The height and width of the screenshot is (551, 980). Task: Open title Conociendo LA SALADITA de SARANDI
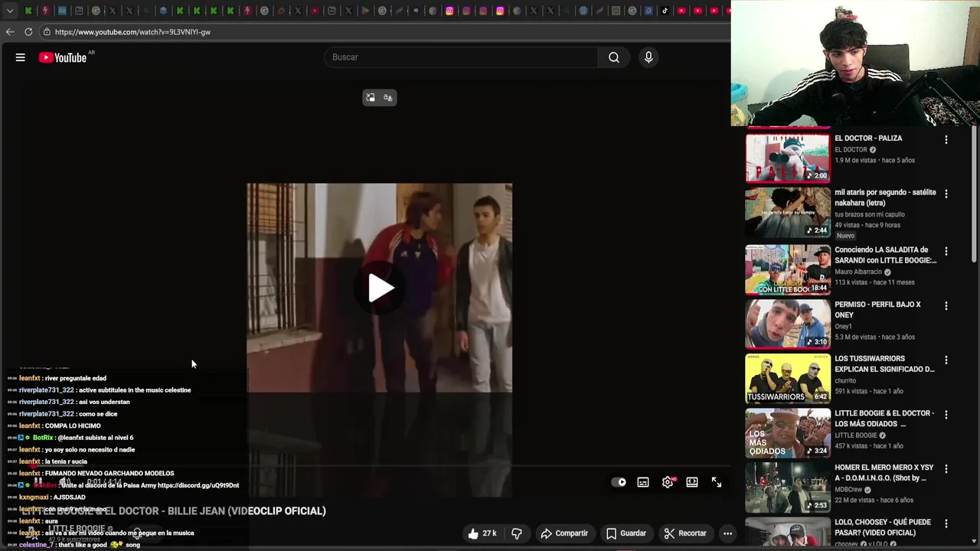click(886, 255)
